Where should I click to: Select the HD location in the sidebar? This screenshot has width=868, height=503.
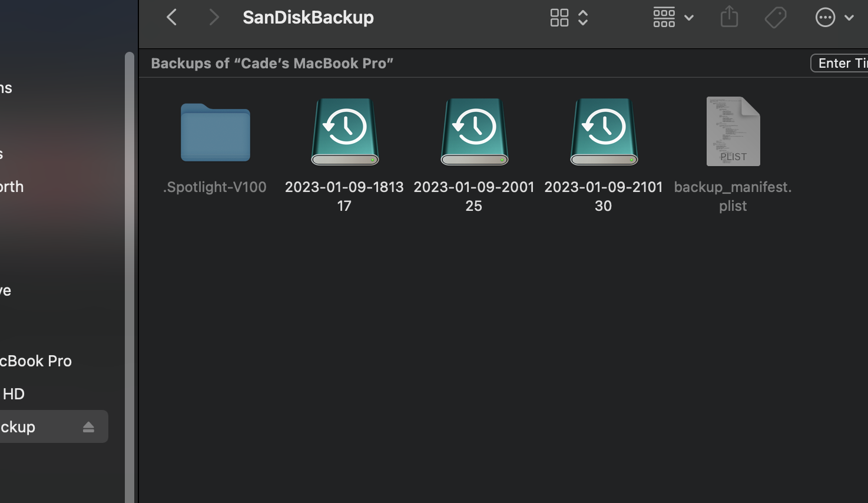pyautogui.click(x=14, y=393)
